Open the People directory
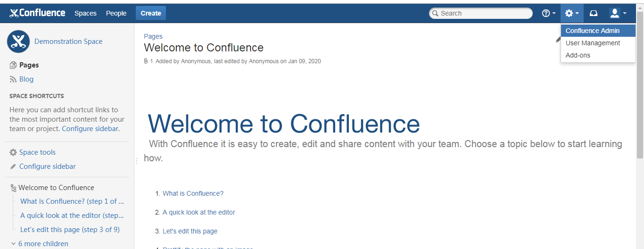The image size is (644, 249). click(116, 13)
